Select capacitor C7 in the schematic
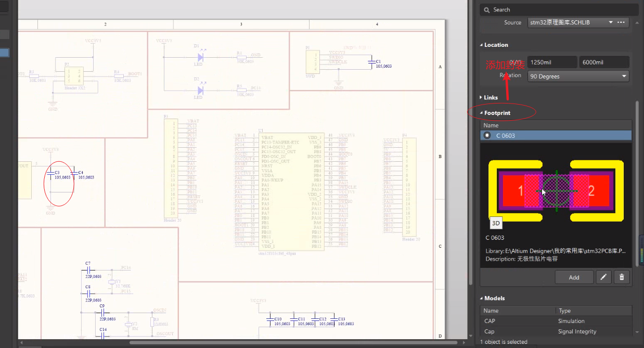This screenshot has height=348, width=644. coord(88,270)
